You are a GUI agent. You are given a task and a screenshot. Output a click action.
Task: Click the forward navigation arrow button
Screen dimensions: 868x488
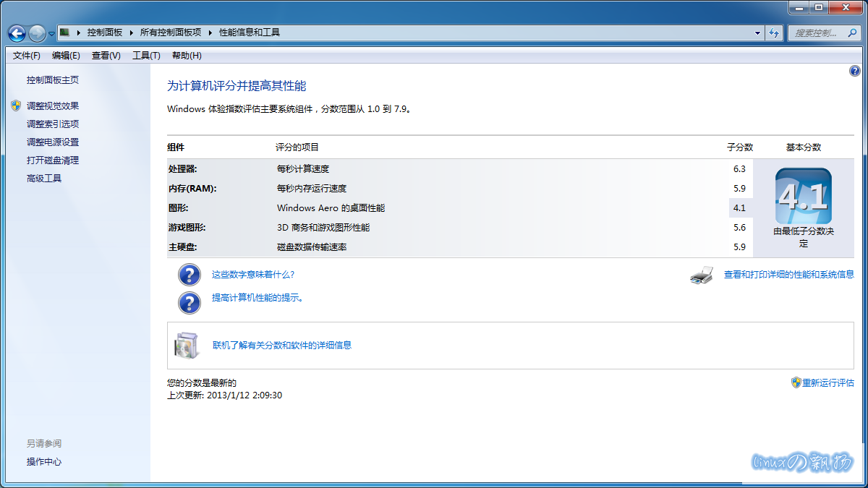pyautogui.click(x=38, y=33)
